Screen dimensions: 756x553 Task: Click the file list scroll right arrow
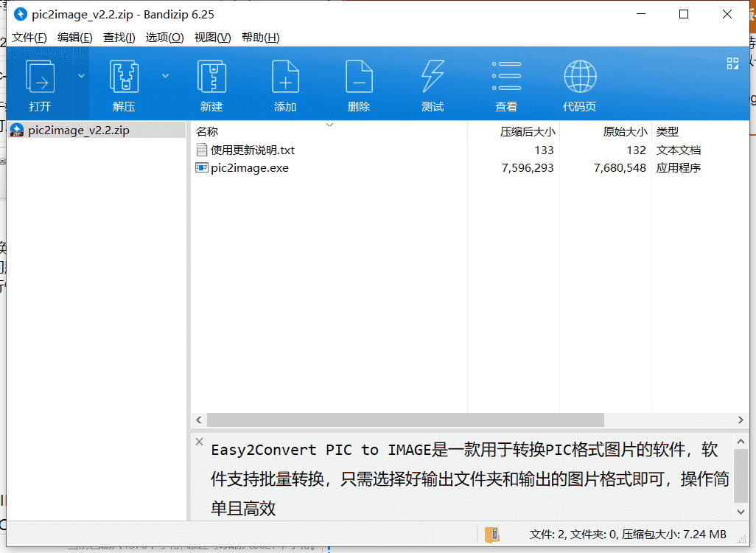741,420
